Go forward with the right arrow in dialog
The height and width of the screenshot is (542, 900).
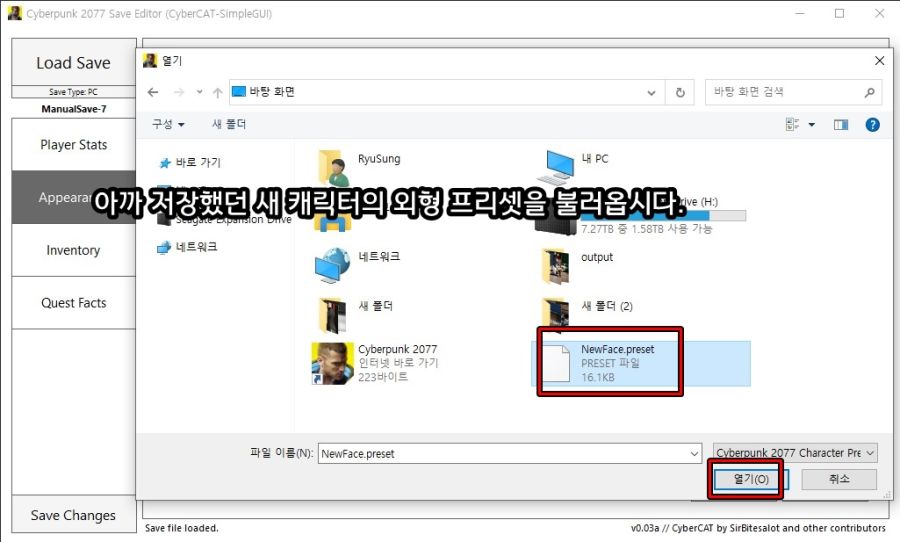179,92
